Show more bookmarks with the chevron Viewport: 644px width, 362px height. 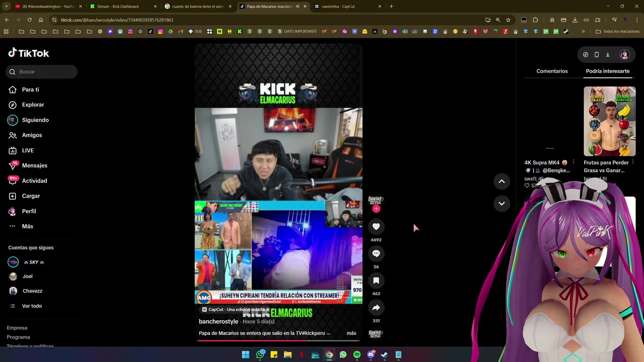click(583, 31)
